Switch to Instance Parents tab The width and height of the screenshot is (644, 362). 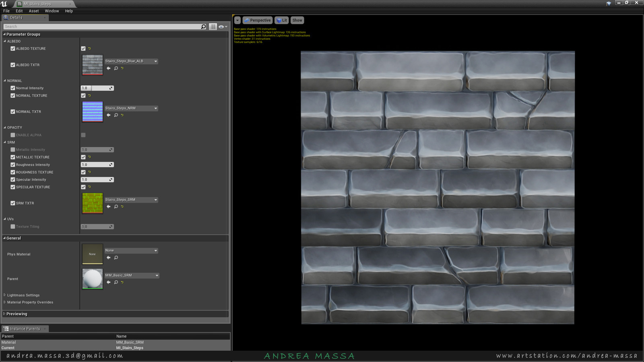(25, 329)
